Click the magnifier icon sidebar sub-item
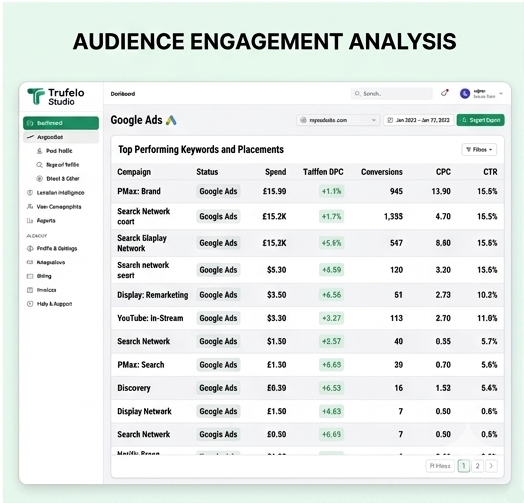 tap(39, 165)
